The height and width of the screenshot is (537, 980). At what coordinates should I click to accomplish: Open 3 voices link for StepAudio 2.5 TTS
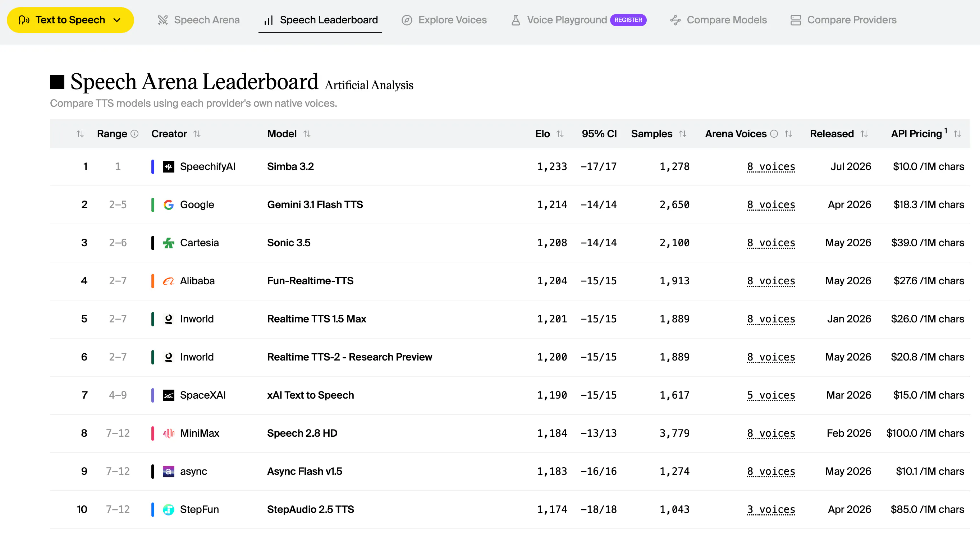tap(771, 509)
